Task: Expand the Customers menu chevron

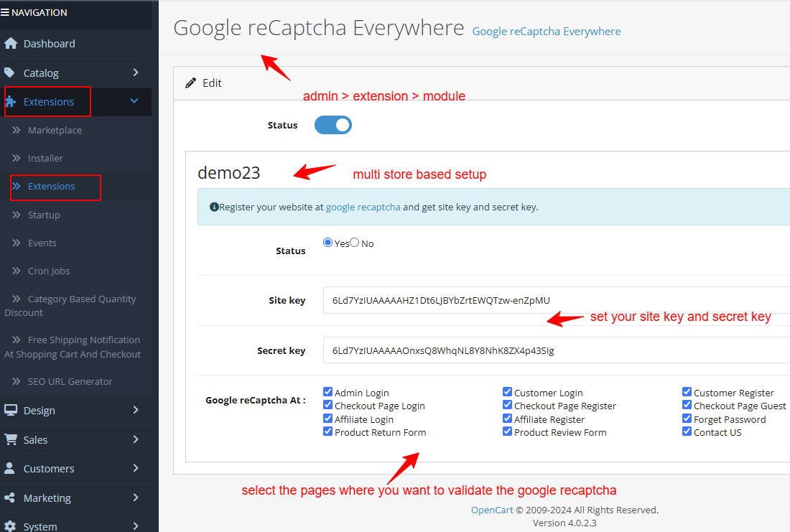Action: (x=136, y=468)
